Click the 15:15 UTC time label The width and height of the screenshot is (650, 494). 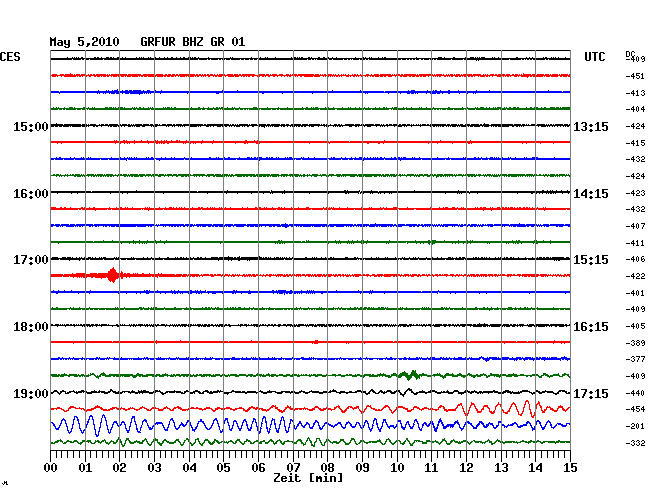point(591,260)
